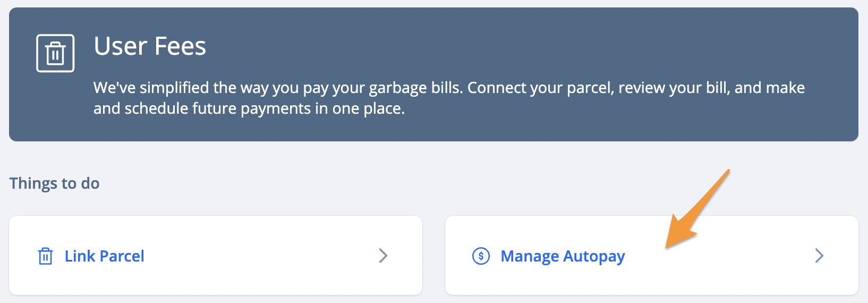Expand Manage Autopay using its right chevron
Screen dimensions: 868x303
pyautogui.click(x=819, y=256)
